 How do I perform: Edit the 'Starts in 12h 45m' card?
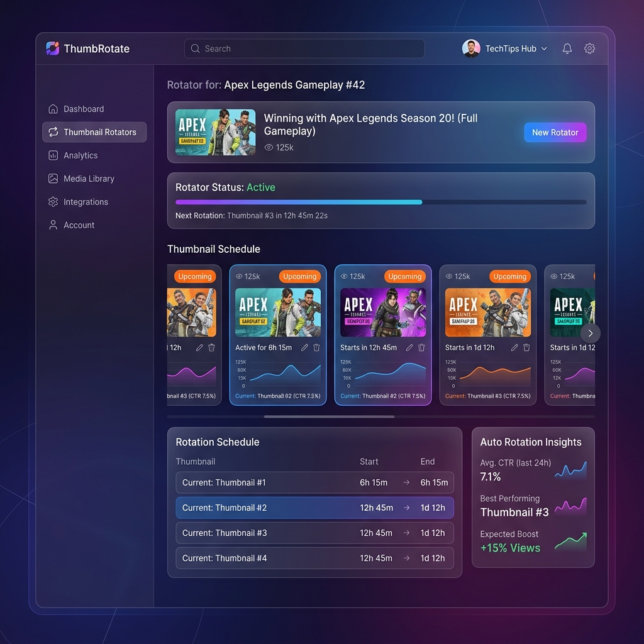tap(409, 347)
